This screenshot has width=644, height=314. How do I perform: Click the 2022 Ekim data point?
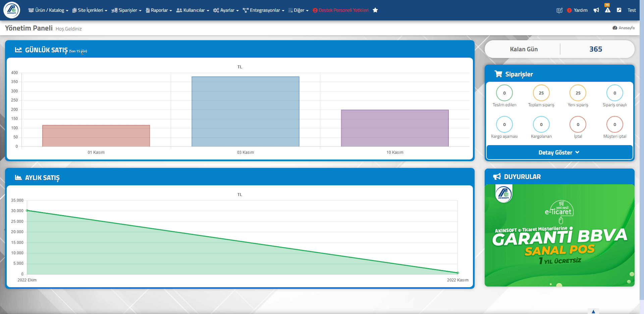click(27, 210)
